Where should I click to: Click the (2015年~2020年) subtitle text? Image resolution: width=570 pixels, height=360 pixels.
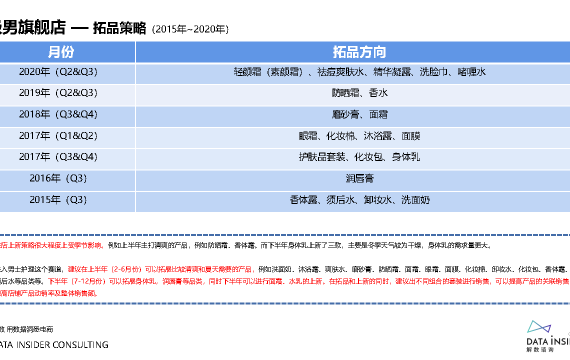click(190, 29)
